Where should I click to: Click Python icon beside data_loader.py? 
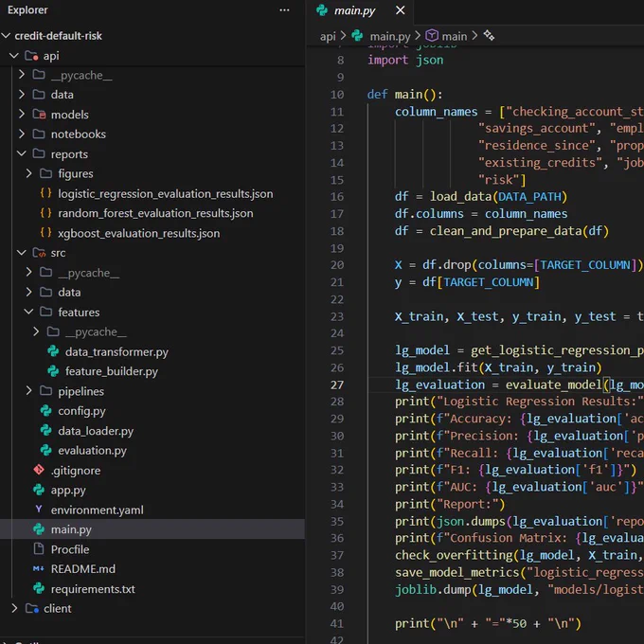pos(46,430)
